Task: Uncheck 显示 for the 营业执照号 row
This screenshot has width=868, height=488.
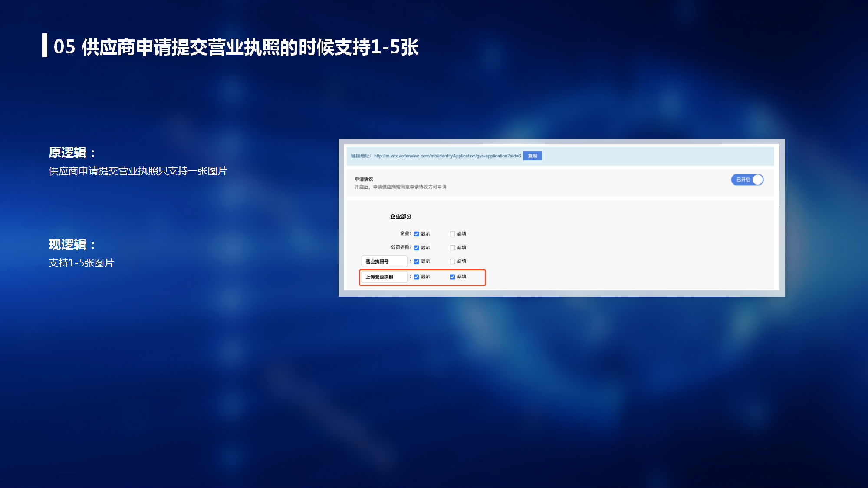Action: 417,262
